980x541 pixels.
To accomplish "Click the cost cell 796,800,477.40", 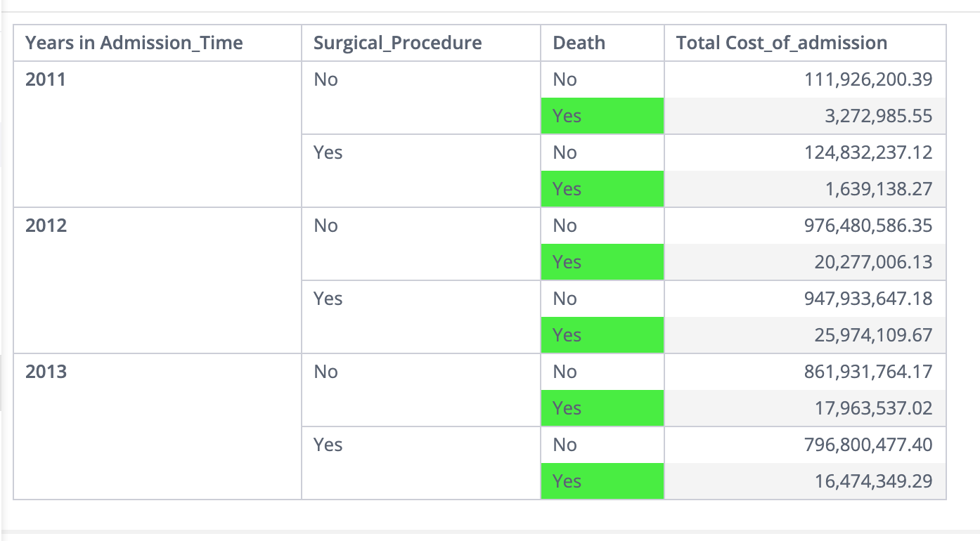I will point(868,445).
